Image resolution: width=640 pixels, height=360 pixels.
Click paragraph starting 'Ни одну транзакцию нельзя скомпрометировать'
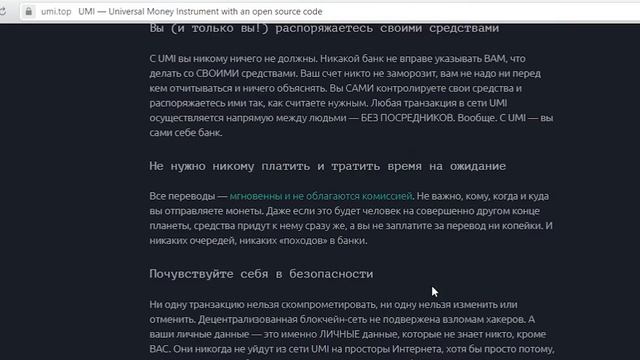click(x=352, y=329)
